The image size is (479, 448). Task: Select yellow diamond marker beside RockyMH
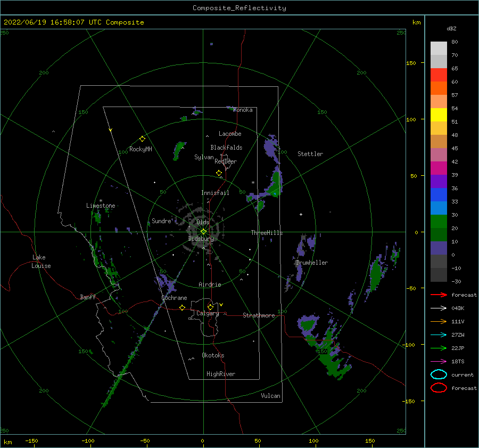tap(142, 139)
